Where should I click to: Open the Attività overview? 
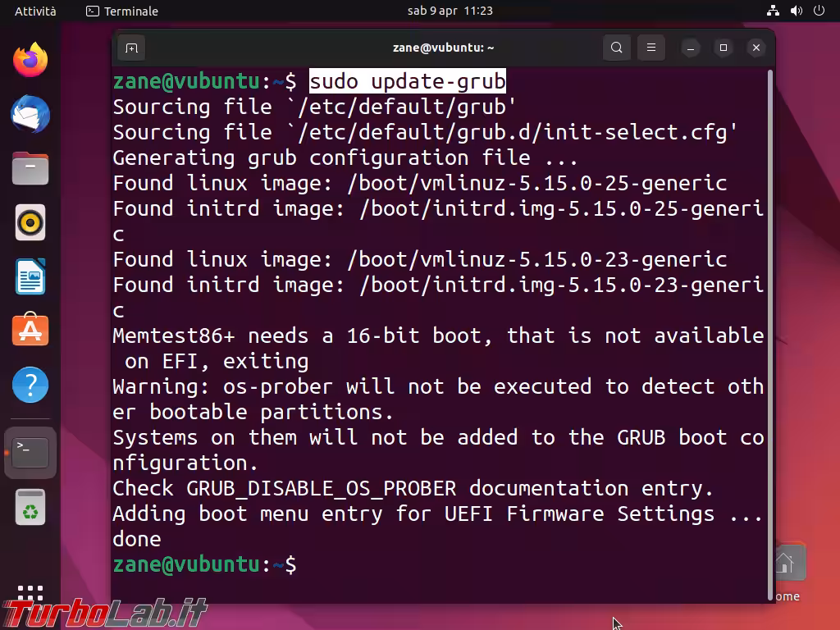click(x=35, y=11)
